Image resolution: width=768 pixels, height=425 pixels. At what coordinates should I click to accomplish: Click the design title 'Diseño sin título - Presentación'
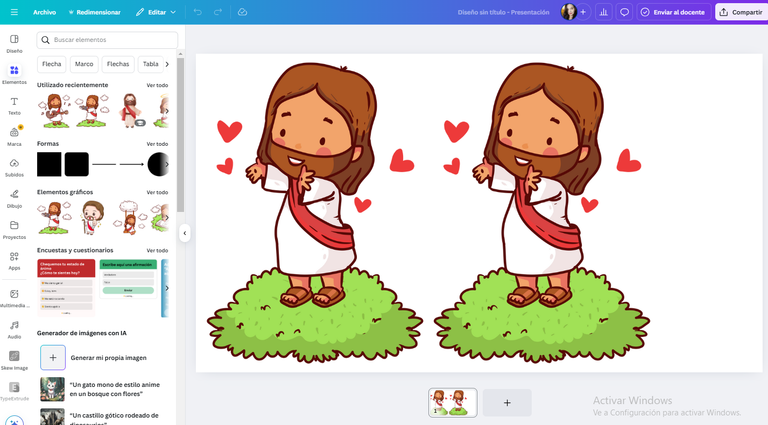coord(504,12)
